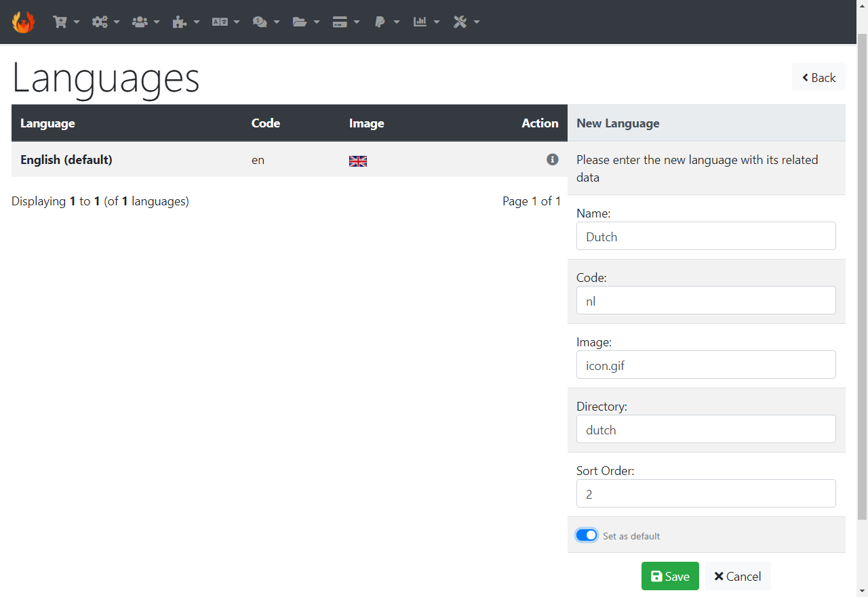Click the 'Displaying 1 to 1' text

[x=100, y=201]
